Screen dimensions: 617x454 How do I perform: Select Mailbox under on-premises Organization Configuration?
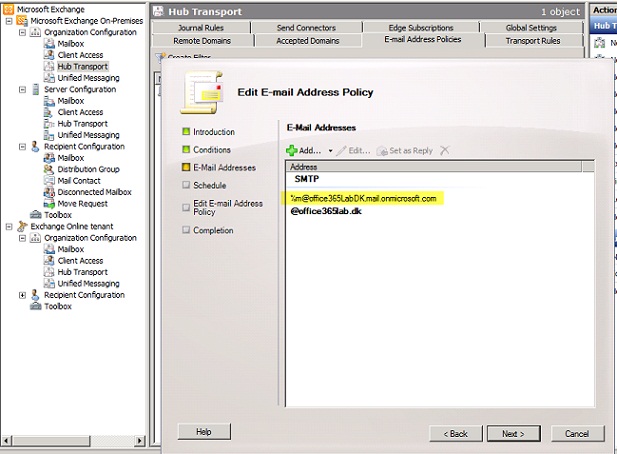pos(70,44)
